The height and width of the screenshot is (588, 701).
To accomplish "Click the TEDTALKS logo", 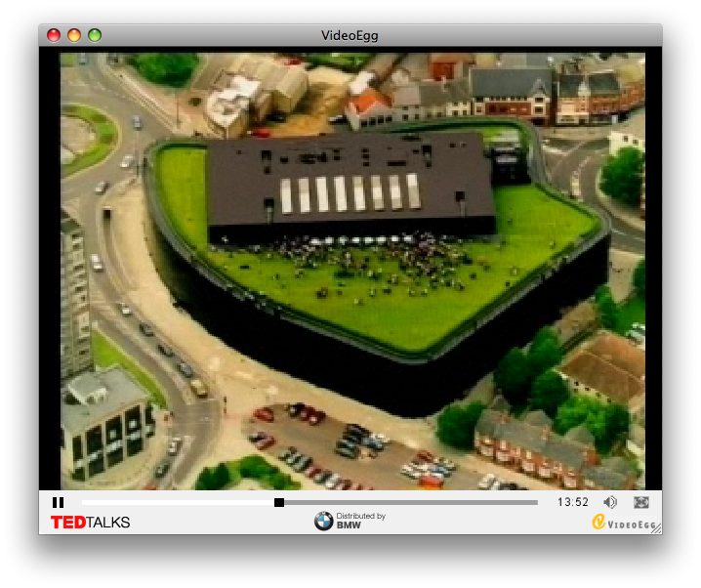I will (90, 523).
